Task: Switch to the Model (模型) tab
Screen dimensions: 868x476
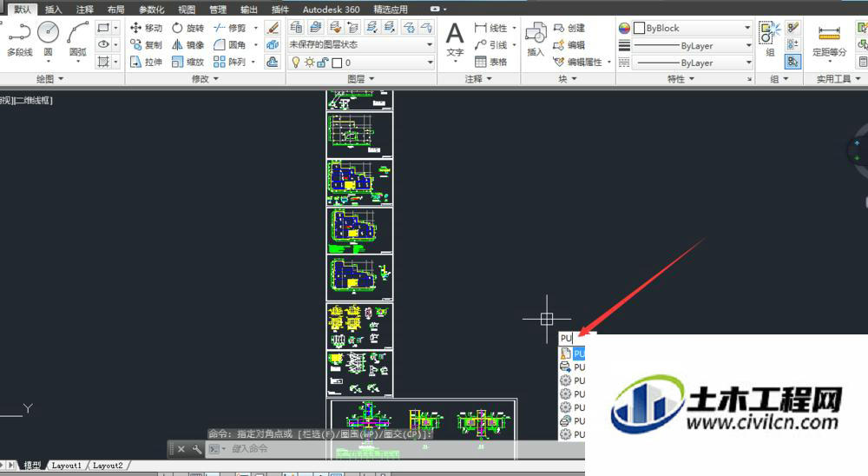Action: pos(32,466)
